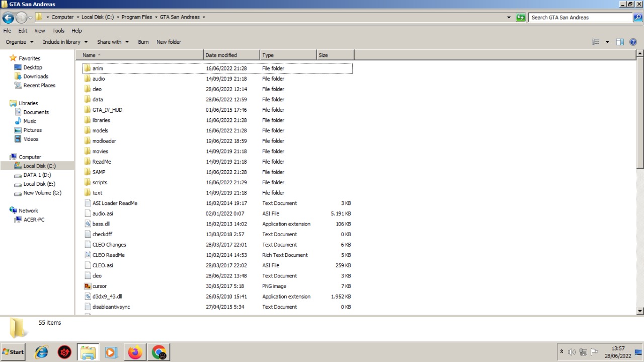Image resolution: width=644 pixels, height=362 pixels.
Task: Select the CLEO Changes text document
Action: (109, 245)
